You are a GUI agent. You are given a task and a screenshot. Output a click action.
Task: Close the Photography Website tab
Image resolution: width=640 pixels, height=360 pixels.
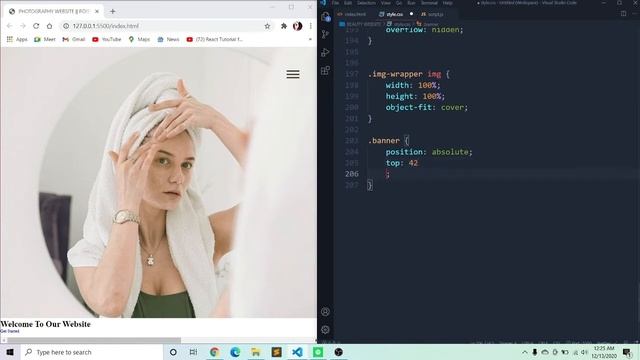click(97, 11)
